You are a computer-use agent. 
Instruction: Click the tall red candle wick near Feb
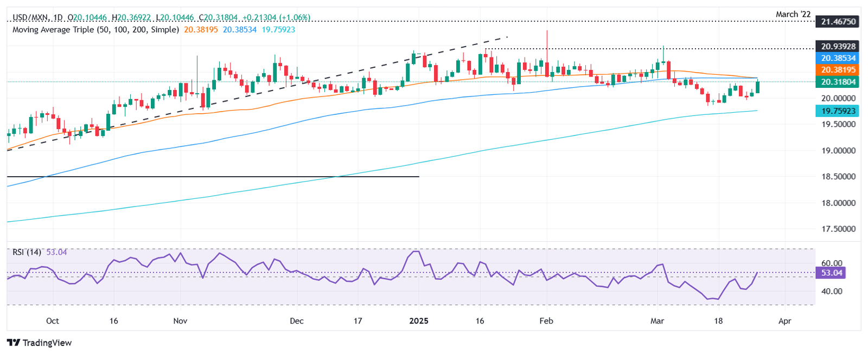547,43
